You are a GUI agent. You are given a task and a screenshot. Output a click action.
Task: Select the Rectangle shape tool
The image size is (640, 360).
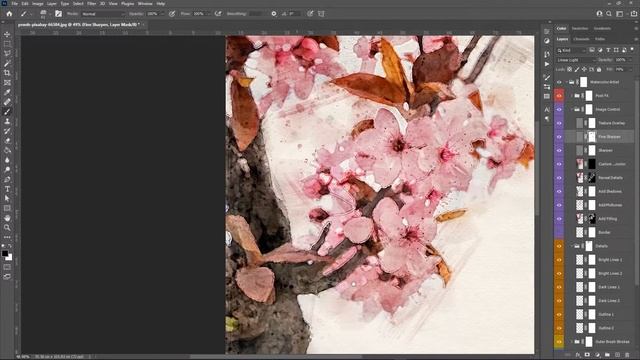(x=7, y=208)
